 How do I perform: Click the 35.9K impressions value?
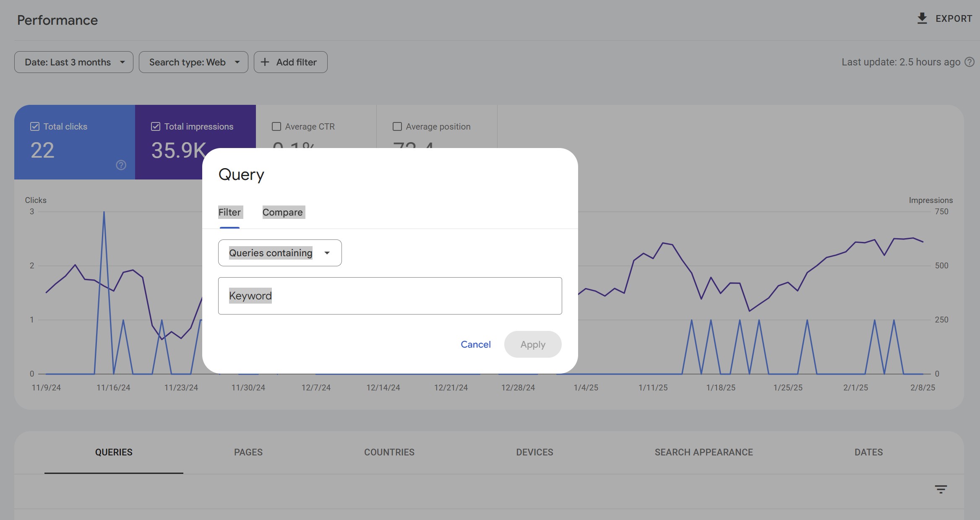coord(179,150)
